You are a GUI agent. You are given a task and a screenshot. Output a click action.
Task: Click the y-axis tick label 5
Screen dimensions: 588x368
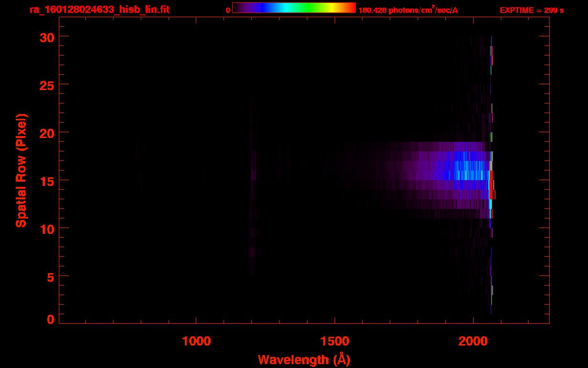(50, 276)
